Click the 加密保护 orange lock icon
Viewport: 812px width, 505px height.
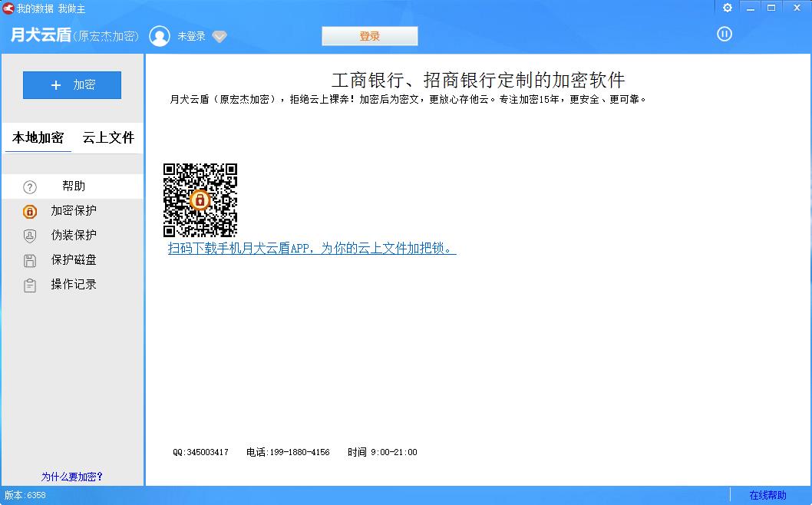coord(30,212)
